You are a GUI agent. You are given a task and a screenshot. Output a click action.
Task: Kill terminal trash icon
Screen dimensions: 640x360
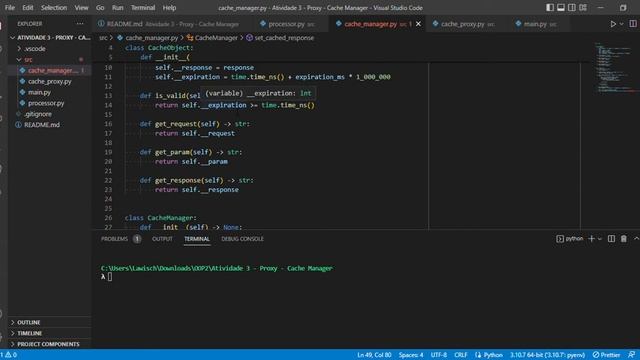[624, 239]
